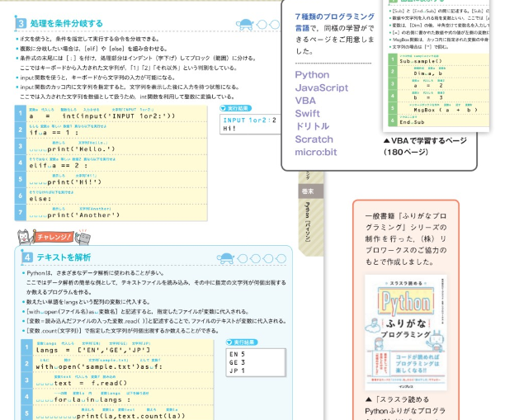Screen dimensions: 505x420
Task: Click the 7種類のプログラミング言語 blue heading text
Action: point(335,22)
